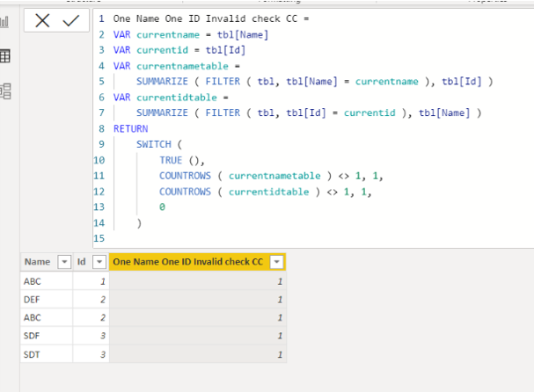Viewport: 534px width, 392px height.
Task: Switch to Model view icon in sidebar
Action: tap(5, 91)
